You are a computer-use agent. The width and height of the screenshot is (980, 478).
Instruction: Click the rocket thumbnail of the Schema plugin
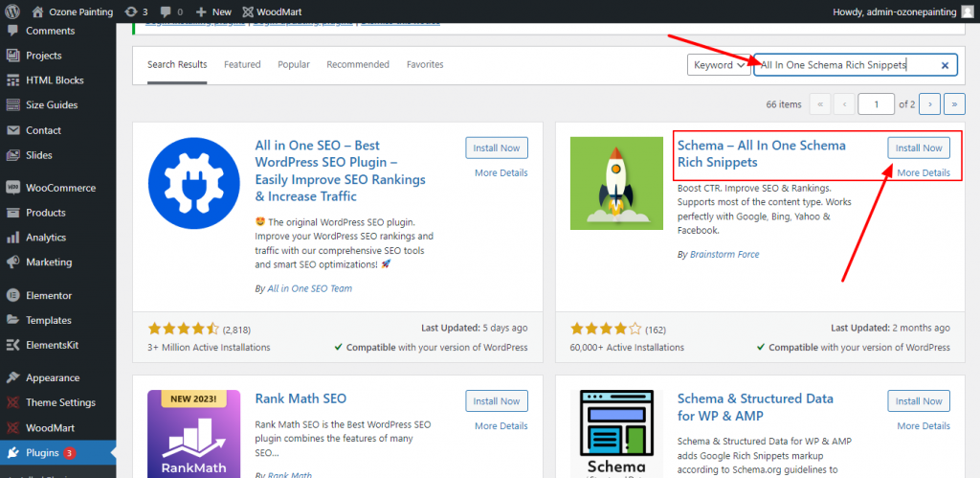coord(616,183)
